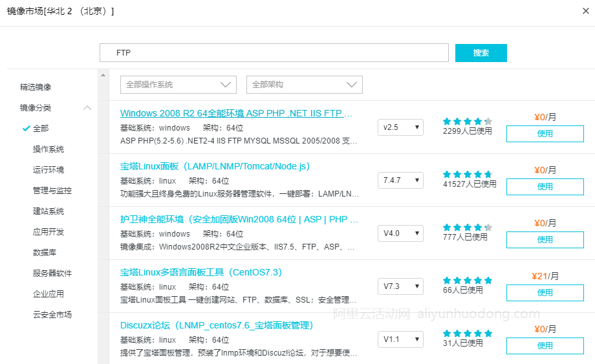Viewport: 595px width, 364px height.
Task: Click the 搜索 button
Action: (481, 53)
